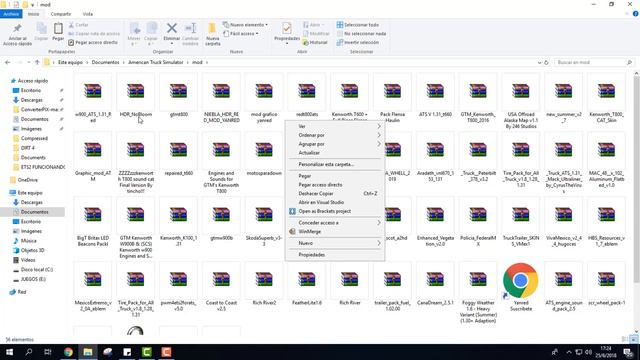Select the HDR_NoBloom archive file
This screenshot has width=640, height=360.
pos(136,96)
